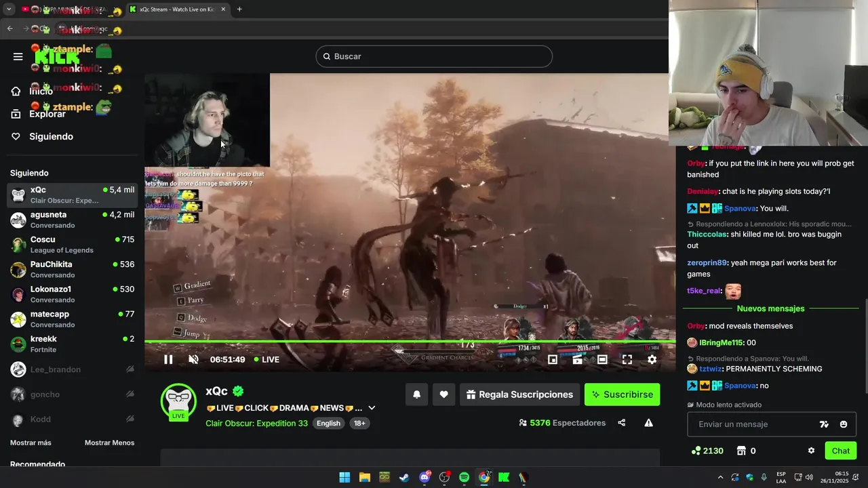Click the green Chat send button
Image resolution: width=868 pixels, height=488 pixels.
point(841,451)
